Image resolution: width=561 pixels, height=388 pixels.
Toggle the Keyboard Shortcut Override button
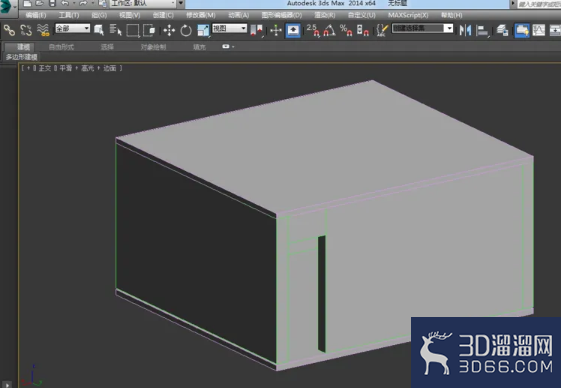pyautogui.click(x=293, y=30)
